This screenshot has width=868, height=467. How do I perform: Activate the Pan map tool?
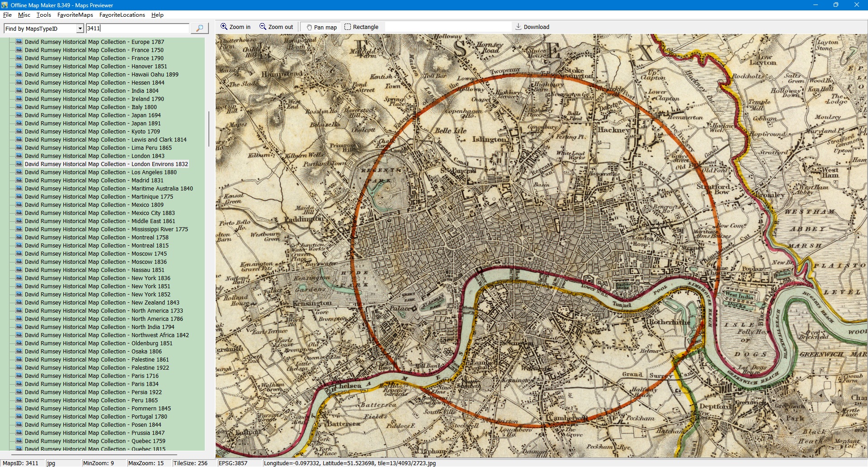tap(321, 27)
